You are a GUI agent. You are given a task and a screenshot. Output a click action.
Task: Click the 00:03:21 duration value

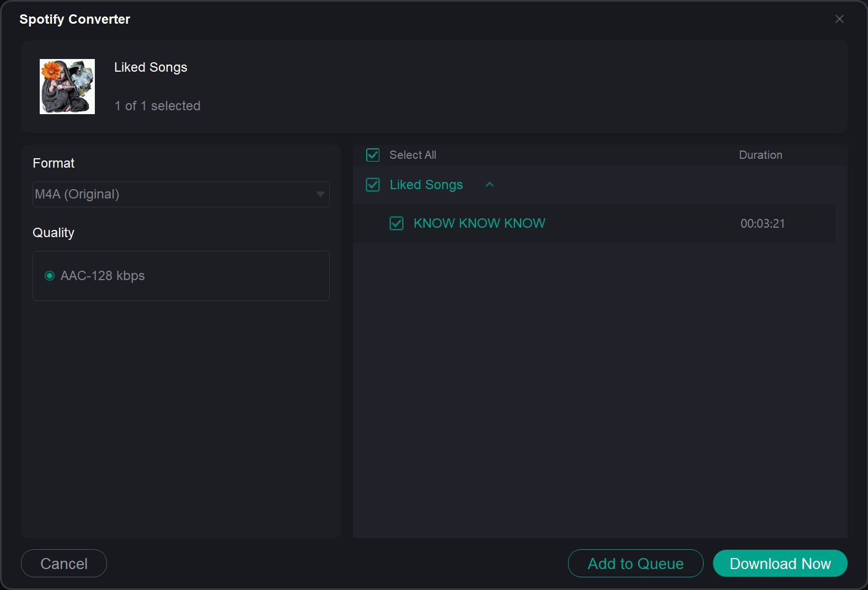click(x=763, y=223)
